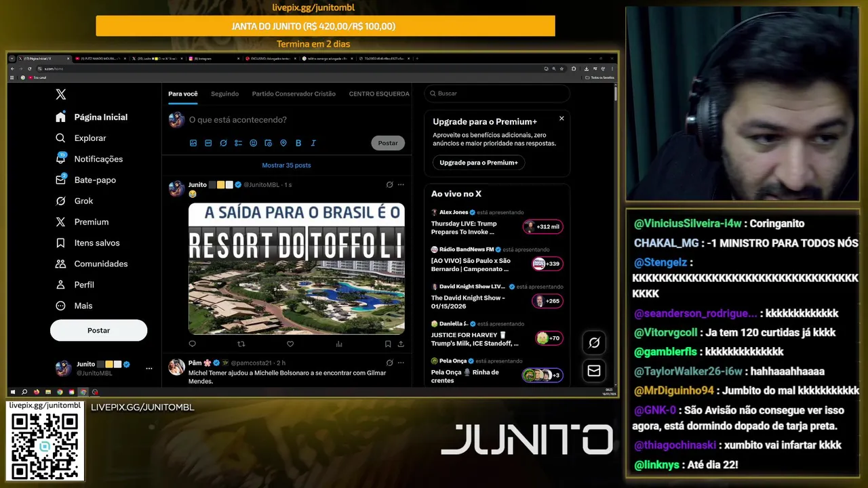Switch to the Seguindo tab
Viewport: 868px width, 488px height.
click(224, 94)
